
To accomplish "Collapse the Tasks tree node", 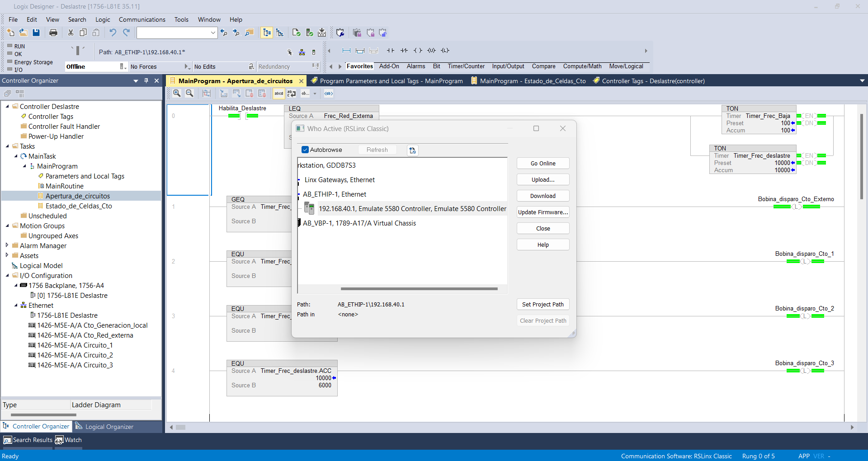I will click(7, 146).
